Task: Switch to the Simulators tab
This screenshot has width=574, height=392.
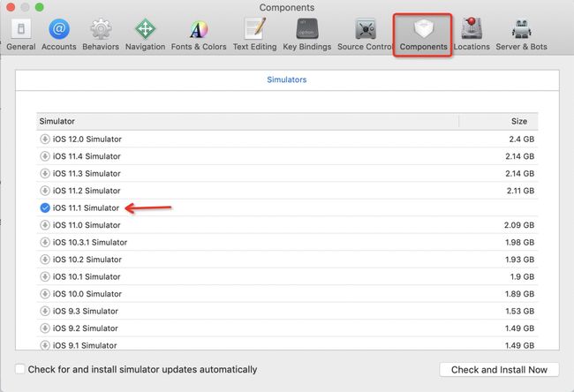Action: point(287,79)
